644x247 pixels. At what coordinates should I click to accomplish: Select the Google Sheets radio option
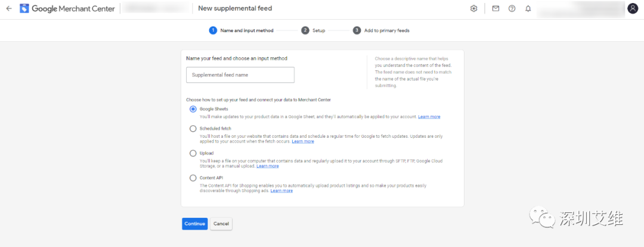click(193, 109)
